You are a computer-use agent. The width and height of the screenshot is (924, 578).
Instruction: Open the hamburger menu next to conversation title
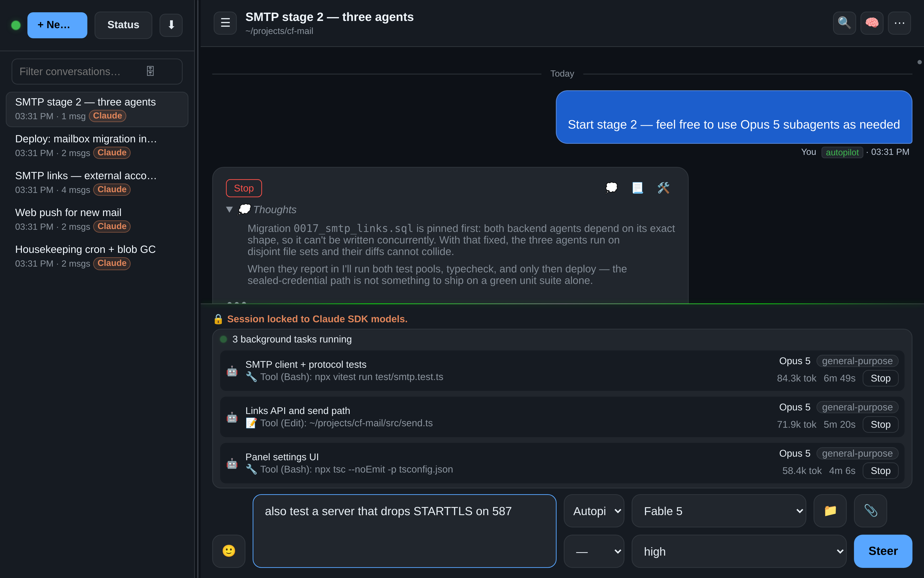click(225, 23)
